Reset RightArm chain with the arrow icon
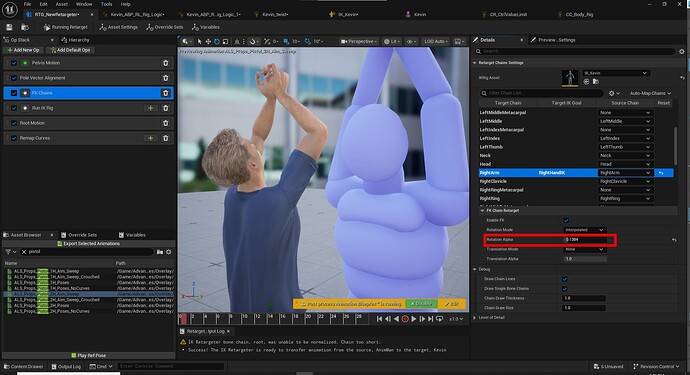This screenshot has width=690, height=375. tap(661, 173)
